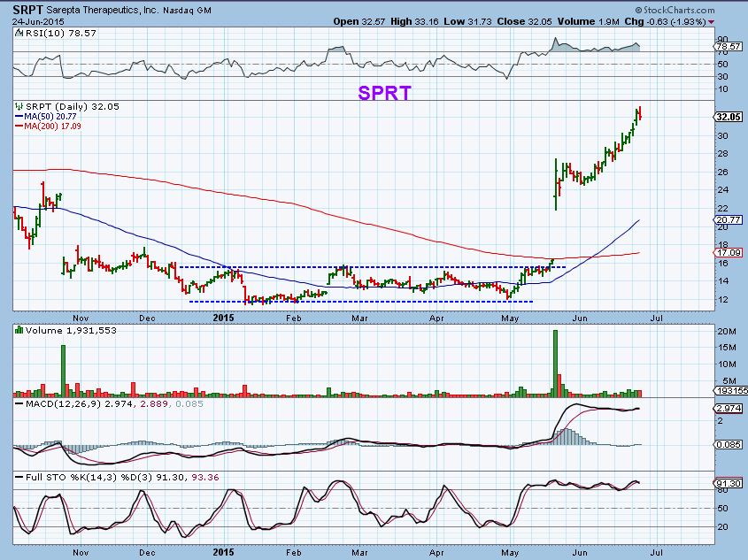The image size is (748, 560).
Task: Click the SRPT (Daily) candlestick legend icon
Action: coord(18,106)
